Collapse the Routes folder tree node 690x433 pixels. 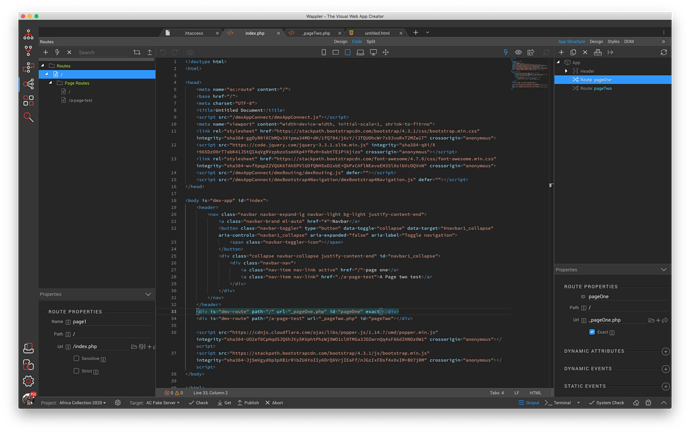pyautogui.click(x=43, y=66)
